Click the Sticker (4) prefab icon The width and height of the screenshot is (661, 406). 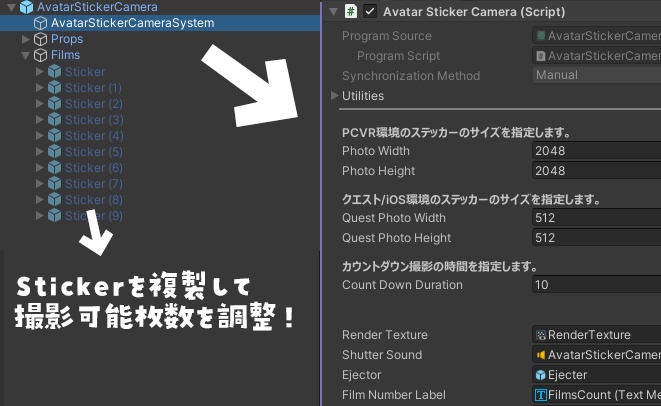(x=54, y=136)
